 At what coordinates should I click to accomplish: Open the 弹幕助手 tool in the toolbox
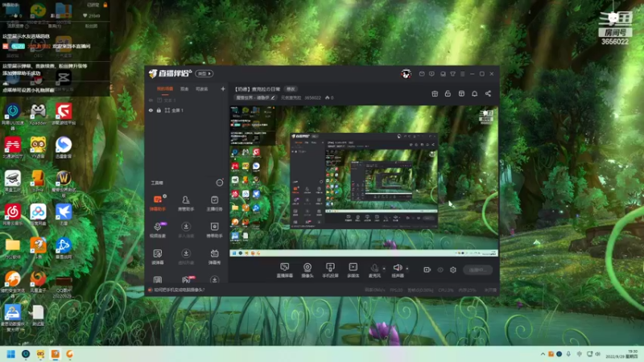(x=158, y=204)
